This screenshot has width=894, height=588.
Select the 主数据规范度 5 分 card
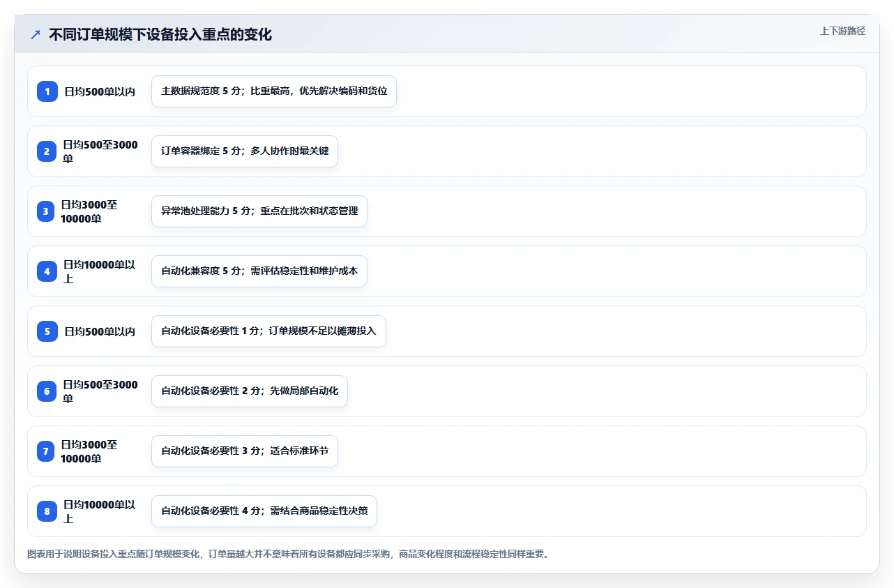pyautogui.click(x=274, y=91)
